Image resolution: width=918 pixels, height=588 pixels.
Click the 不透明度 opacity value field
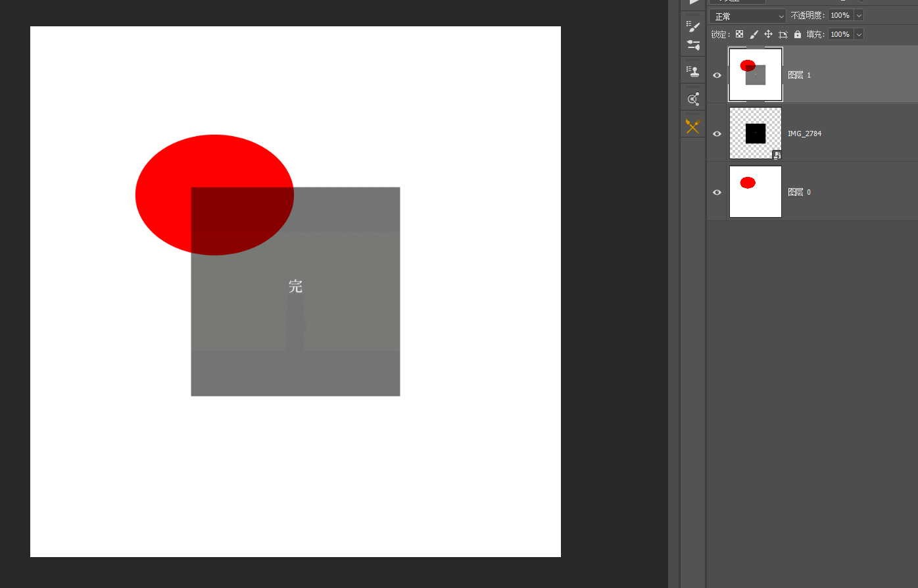pyautogui.click(x=840, y=15)
